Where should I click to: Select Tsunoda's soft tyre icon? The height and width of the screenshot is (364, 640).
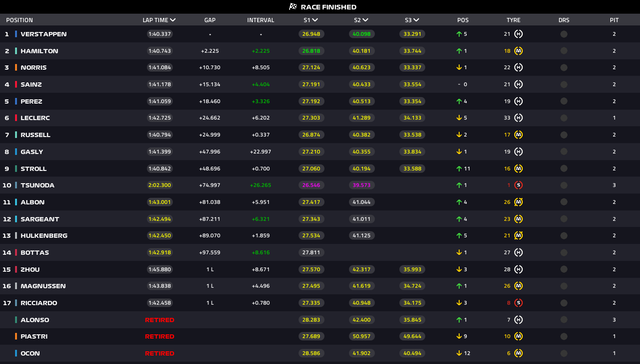518,185
